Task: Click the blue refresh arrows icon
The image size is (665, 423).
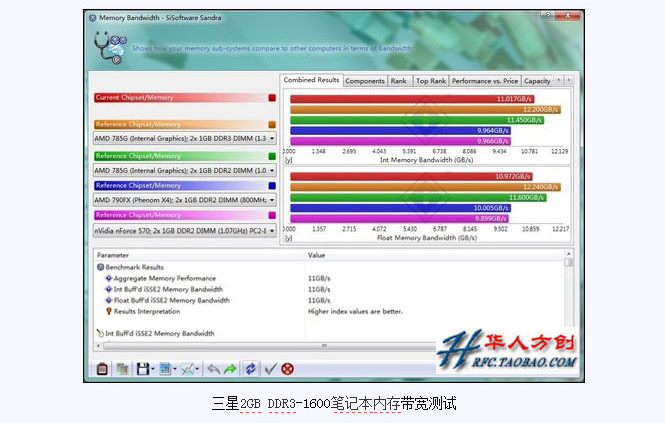Action: tap(251, 369)
